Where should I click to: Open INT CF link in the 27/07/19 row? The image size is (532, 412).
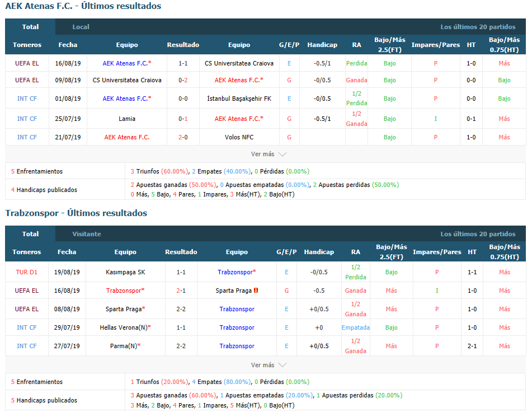click(26, 346)
